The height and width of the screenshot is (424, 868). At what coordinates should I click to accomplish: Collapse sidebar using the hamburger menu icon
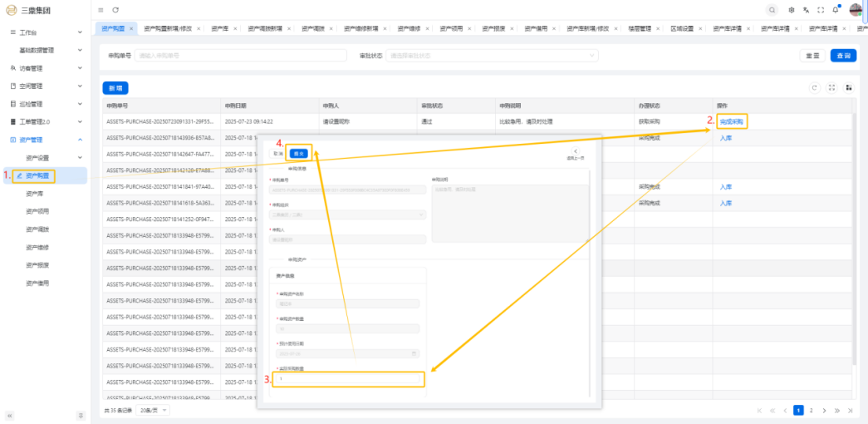(x=101, y=10)
